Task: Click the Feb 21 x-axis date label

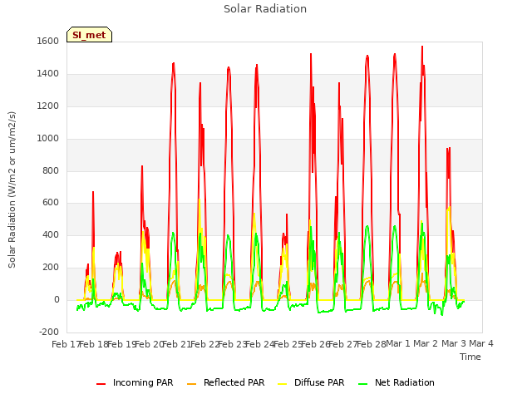Action: pos(176,344)
